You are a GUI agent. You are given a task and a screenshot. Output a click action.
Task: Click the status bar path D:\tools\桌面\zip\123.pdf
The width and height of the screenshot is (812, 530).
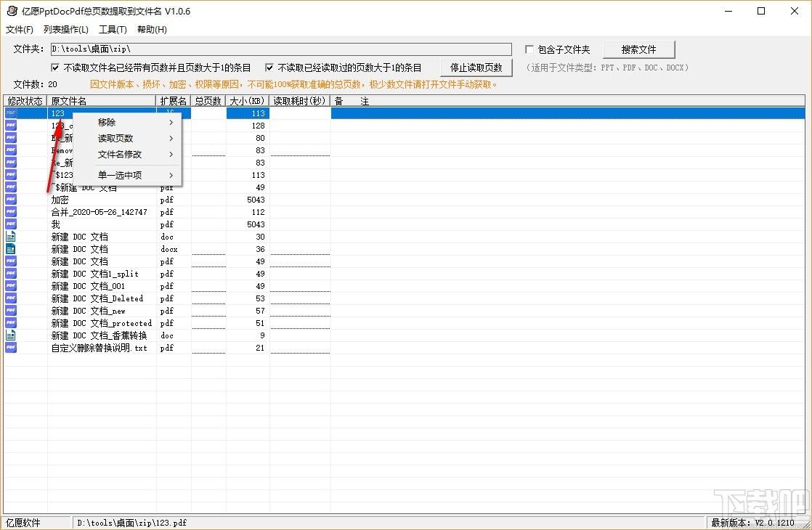pos(132,523)
